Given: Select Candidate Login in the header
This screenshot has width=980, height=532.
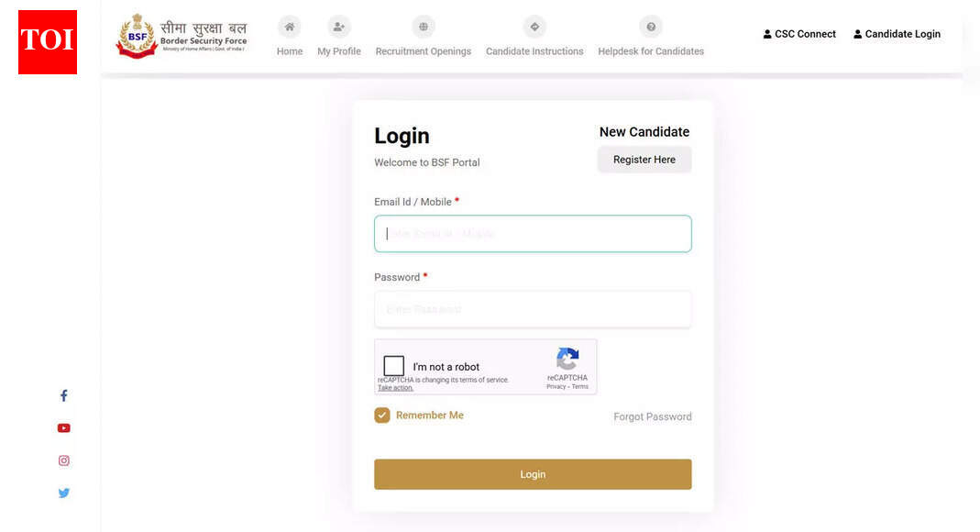Looking at the screenshot, I should coord(897,34).
